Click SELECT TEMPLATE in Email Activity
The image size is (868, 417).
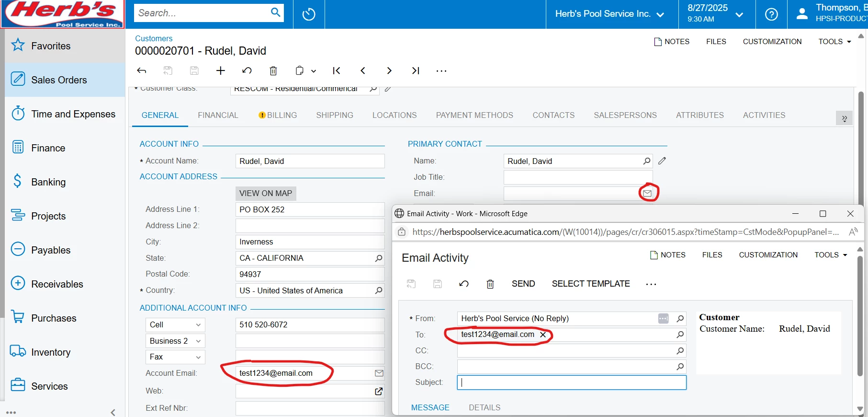[591, 284]
